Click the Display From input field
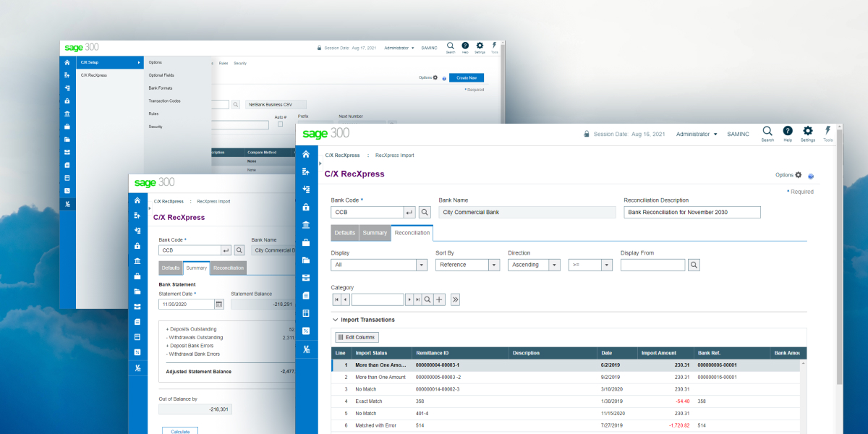The height and width of the screenshot is (434, 868). click(x=652, y=265)
